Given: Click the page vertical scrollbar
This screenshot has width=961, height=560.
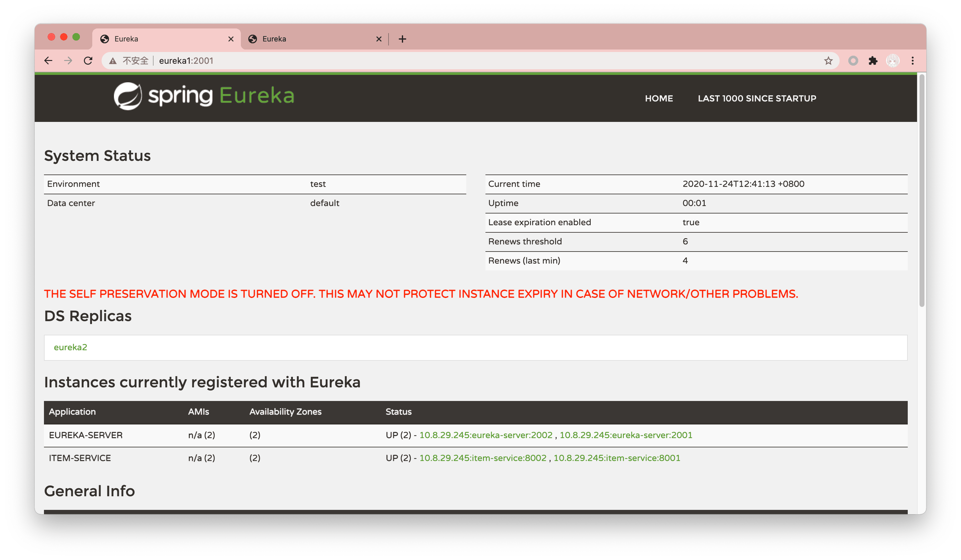Looking at the screenshot, I should pos(922,191).
